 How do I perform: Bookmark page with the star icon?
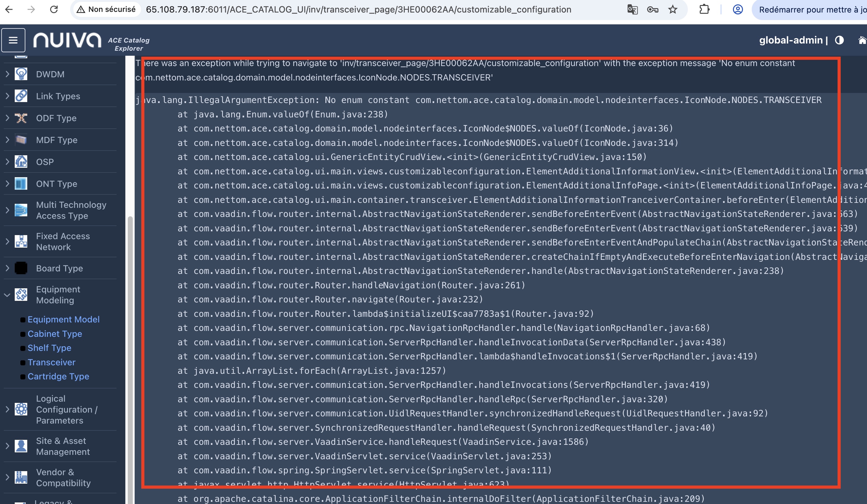[672, 10]
